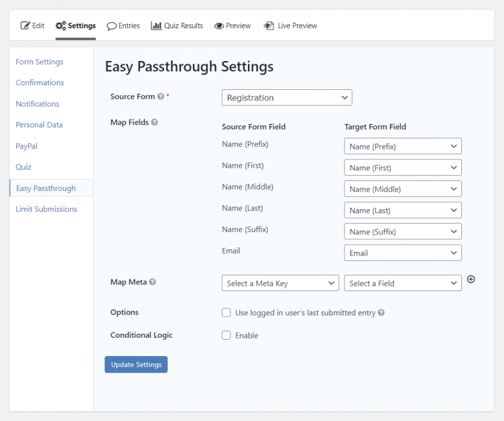The width and height of the screenshot is (504, 421).
Task: Click the Conditional Logic label
Action: tap(142, 335)
